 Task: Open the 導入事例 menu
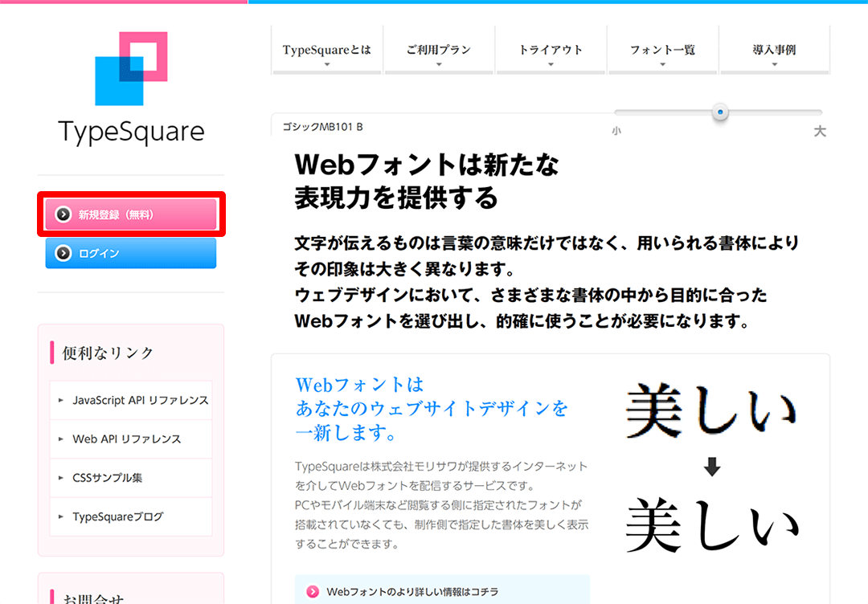(x=775, y=50)
